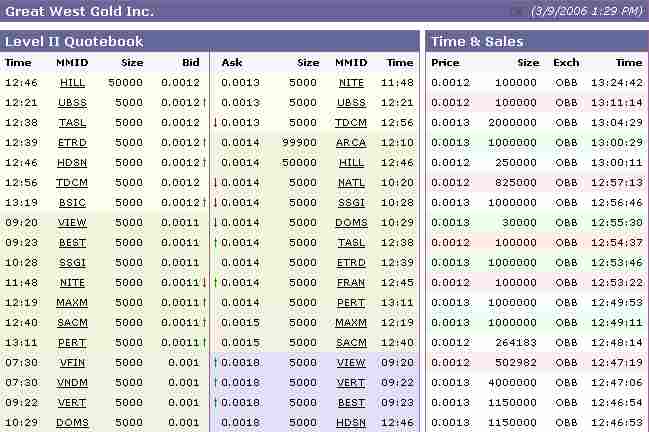Click SSGI link asking 0.0014

[351, 203]
